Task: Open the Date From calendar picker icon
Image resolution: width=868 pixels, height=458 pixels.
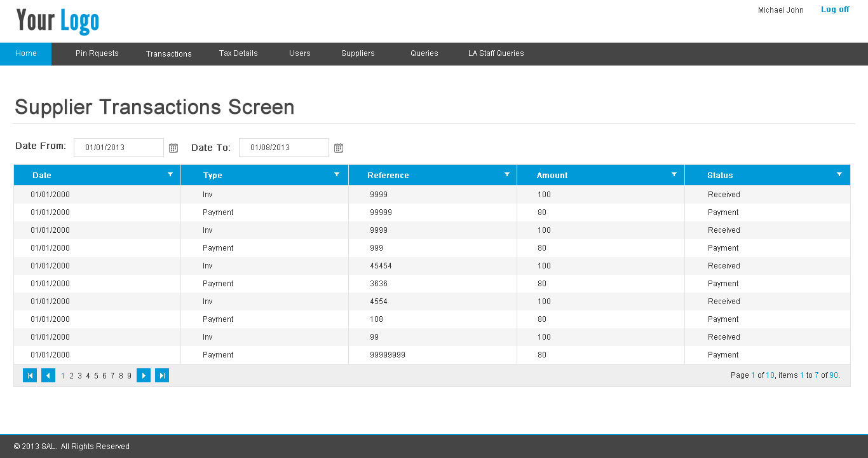Action: coord(173,148)
